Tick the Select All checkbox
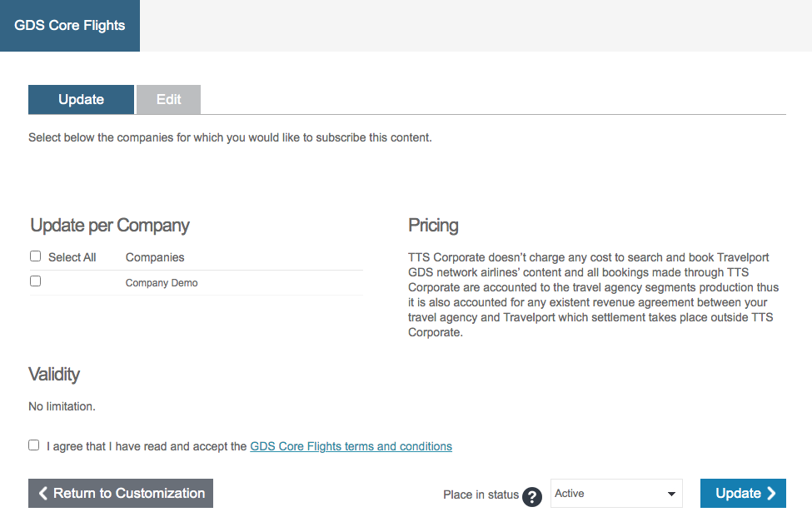Image resolution: width=812 pixels, height=532 pixels. pos(35,256)
